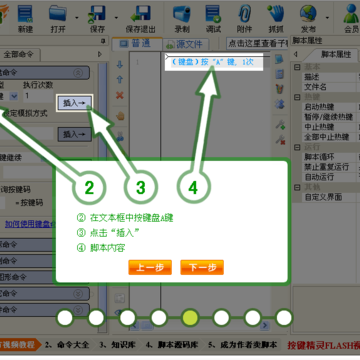Viewport: 360px width, 360px height.
Task: Open the key type combo box arrow
Action: [13, 96]
